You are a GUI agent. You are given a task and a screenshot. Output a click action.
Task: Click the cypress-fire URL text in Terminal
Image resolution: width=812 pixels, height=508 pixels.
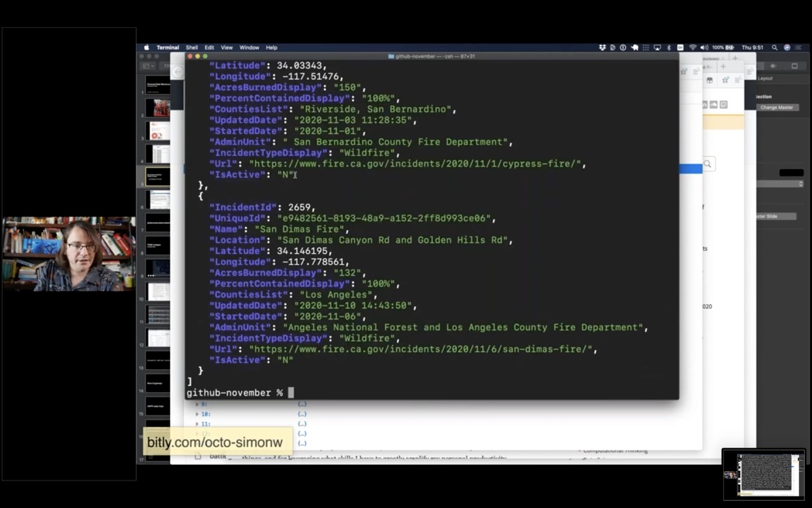tap(417, 163)
